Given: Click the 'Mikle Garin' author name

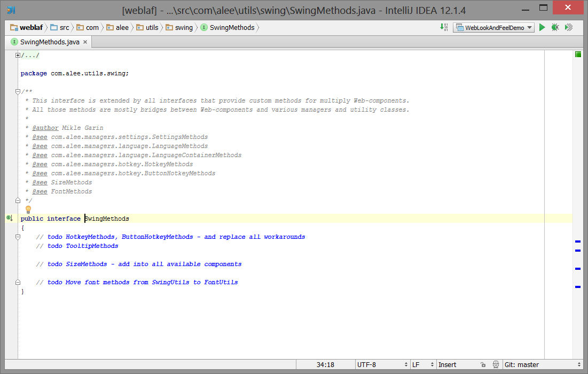Looking at the screenshot, I should (x=82, y=128).
